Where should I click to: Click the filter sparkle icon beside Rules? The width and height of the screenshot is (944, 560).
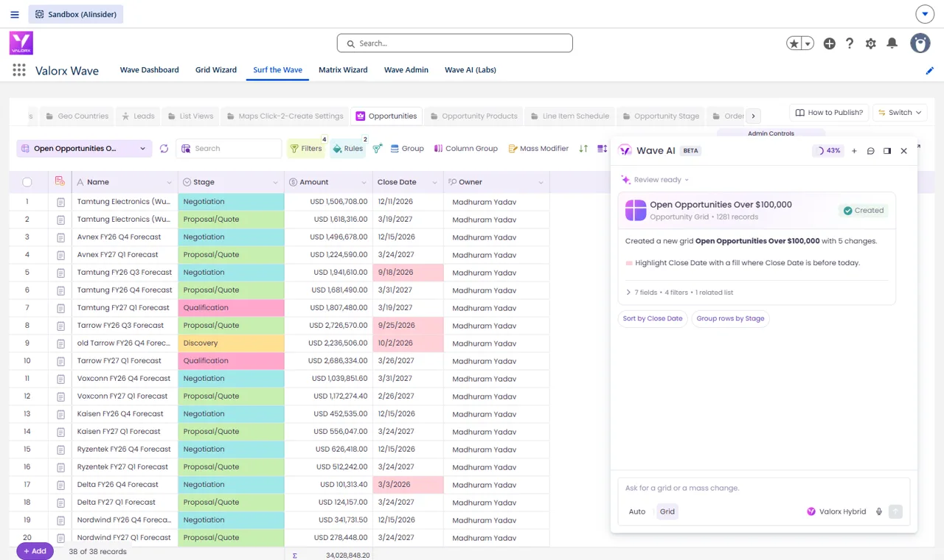tap(378, 149)
